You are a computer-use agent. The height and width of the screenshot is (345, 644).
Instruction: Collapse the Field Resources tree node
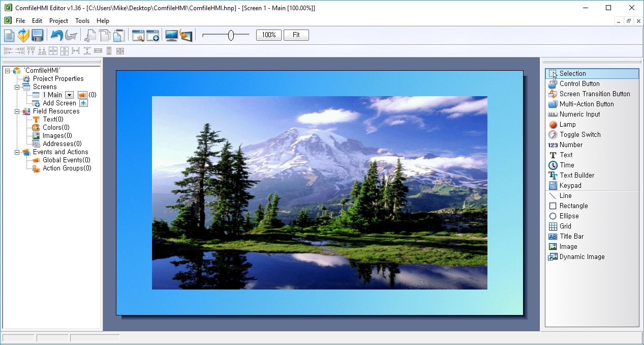17,111
